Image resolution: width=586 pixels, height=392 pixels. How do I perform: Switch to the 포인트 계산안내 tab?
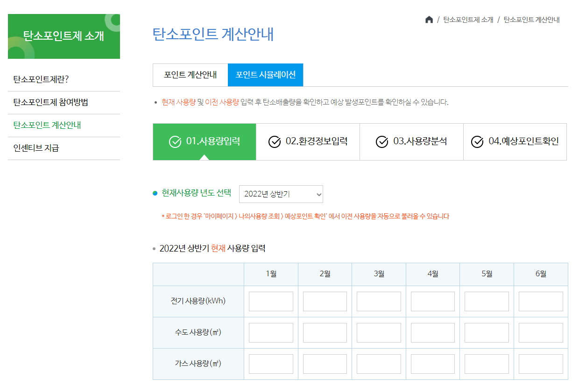(x=190, y=75)
